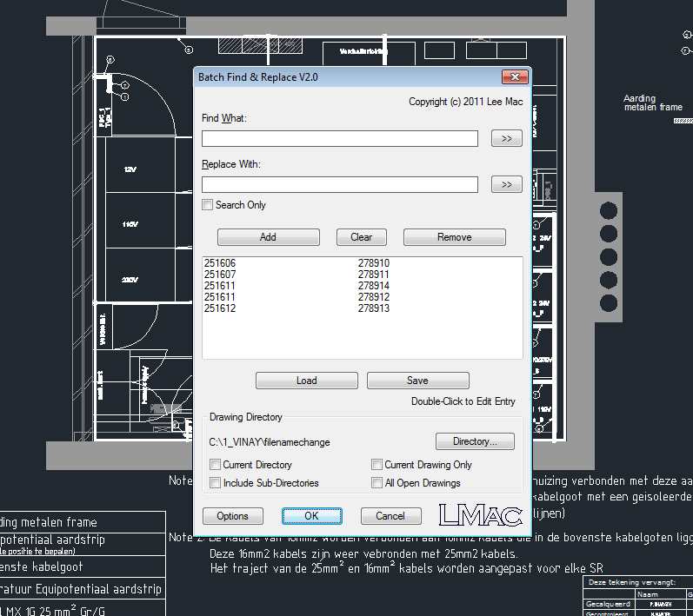Select the list entry 251611 to 278912

click(x=362, y=297)
